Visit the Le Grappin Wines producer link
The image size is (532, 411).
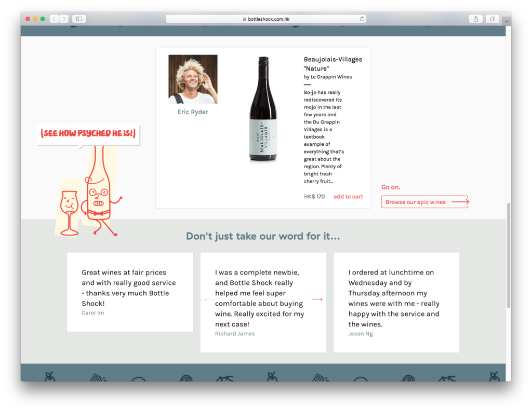tap(331, 77)
